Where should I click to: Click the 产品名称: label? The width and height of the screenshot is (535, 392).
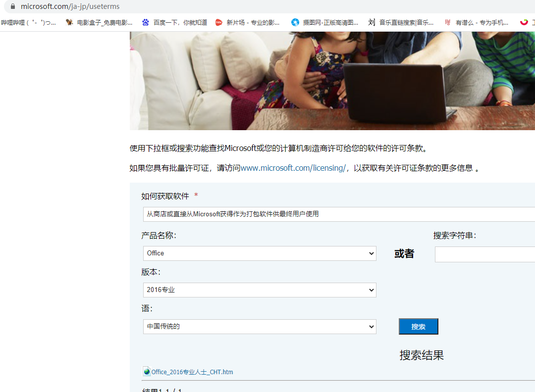(159, 236)
